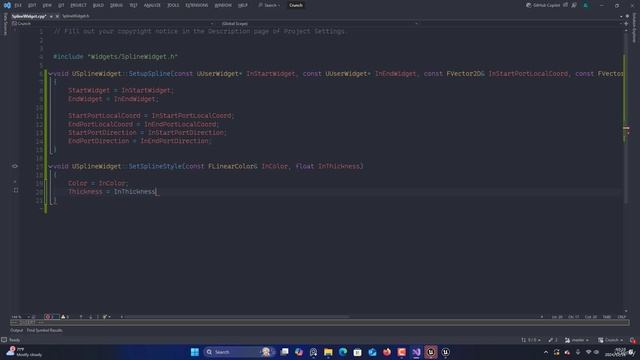This screenshot has width=640, height=360.
Task: Click the Search box in title bar
Action: pyautogui.click(x=269, y=5)
